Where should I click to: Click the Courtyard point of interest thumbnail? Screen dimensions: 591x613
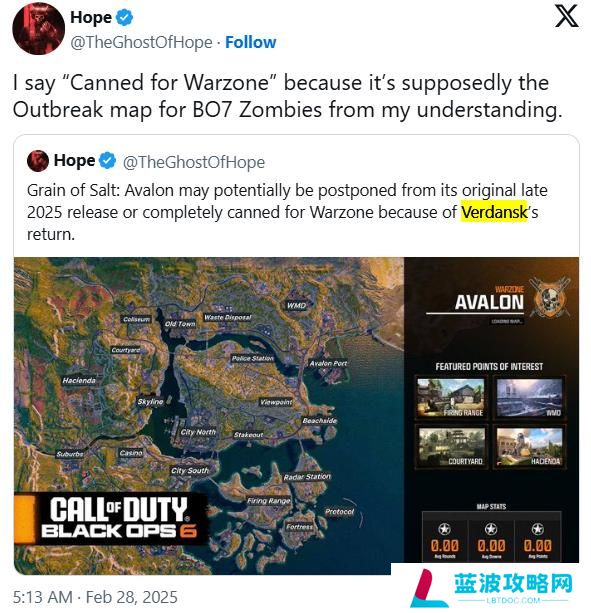click(x=451, y=446)
